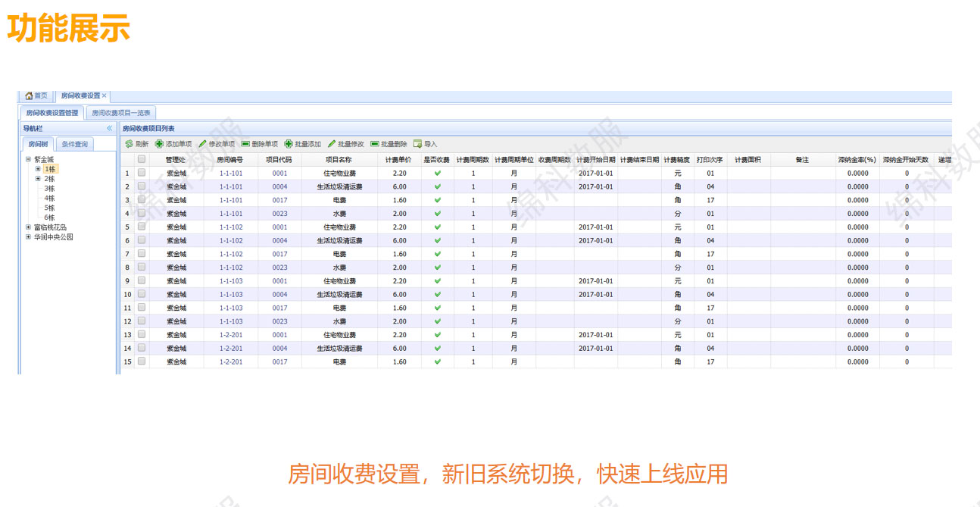Click the 添加单项 green plus button
980x507 pixels.
tap(173, 144)
